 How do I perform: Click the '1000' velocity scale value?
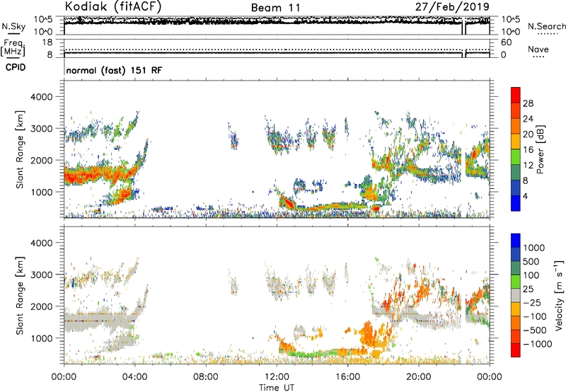pos(534,248)
